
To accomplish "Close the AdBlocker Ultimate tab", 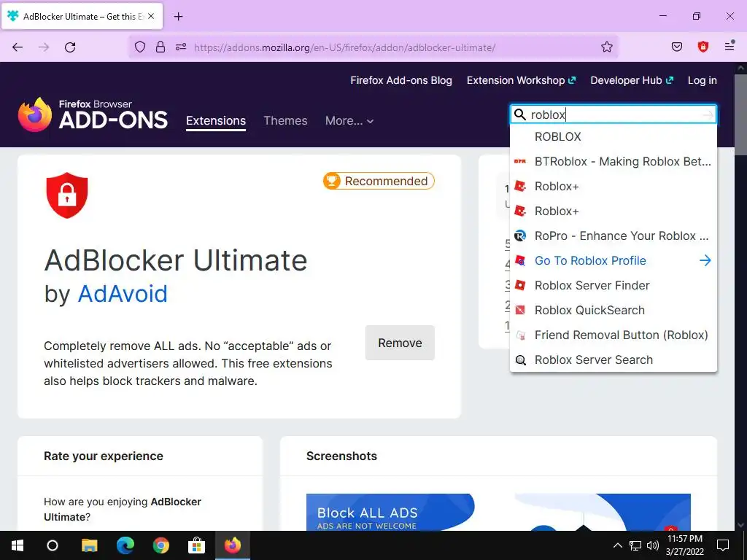I will [x=151, y=16].
